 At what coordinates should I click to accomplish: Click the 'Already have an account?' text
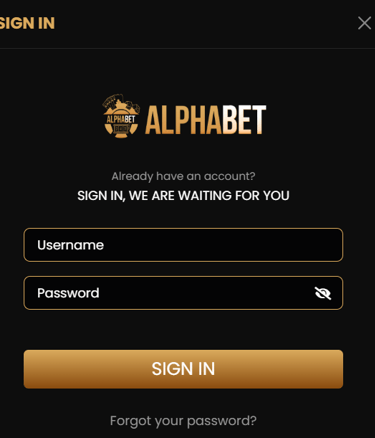pyautogui.click(x=183, y=176)
